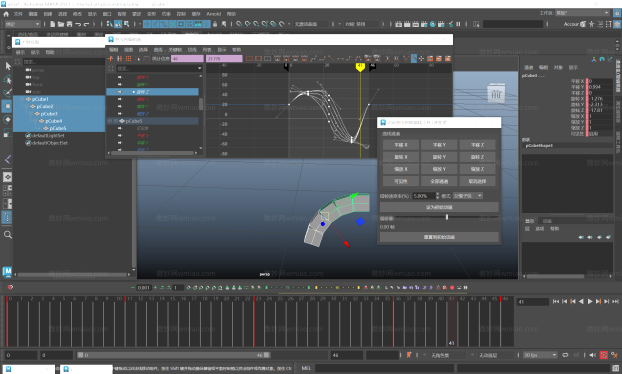Open the Curves menu in Graph Editor
This screenshot has height=374, width=622.
(158, 50)
